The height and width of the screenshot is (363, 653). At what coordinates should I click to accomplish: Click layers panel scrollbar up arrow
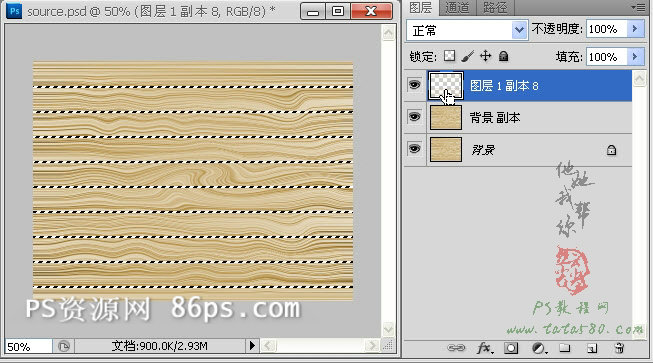coord(639,78)
